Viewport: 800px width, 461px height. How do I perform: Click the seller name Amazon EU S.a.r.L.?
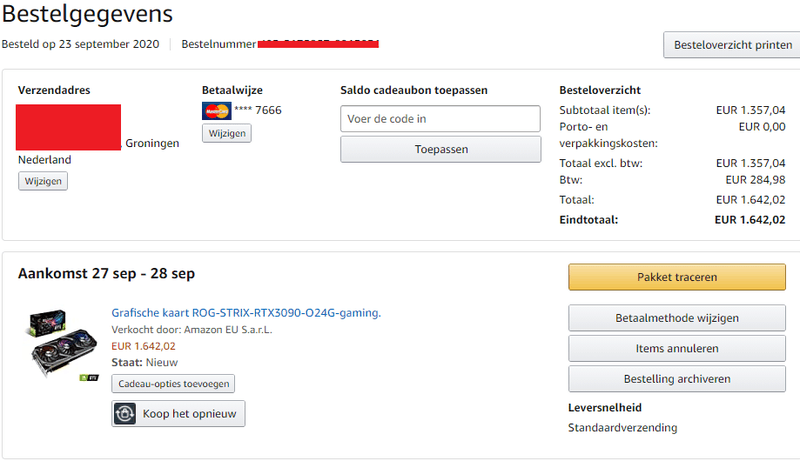[x=222, y=330]
